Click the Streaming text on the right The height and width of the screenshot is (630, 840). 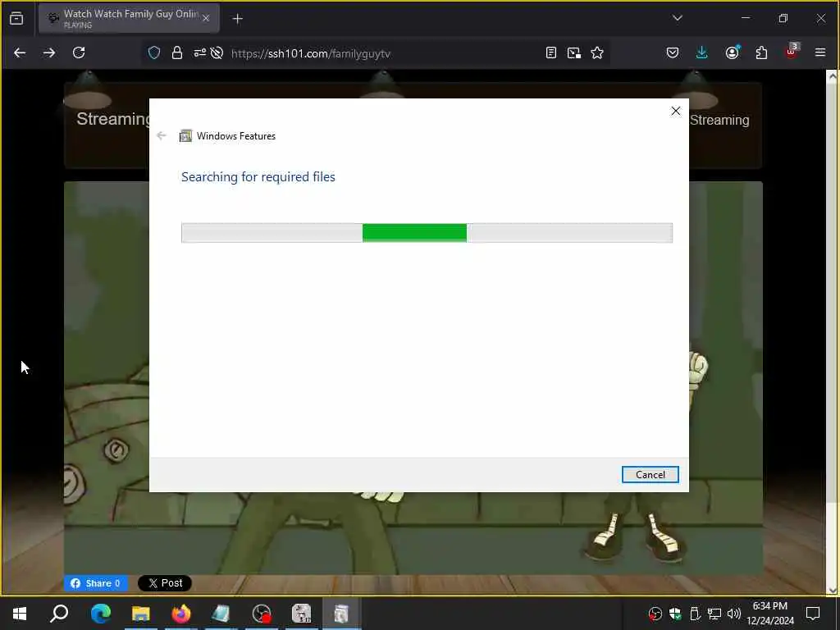click(x=719, y=120)
